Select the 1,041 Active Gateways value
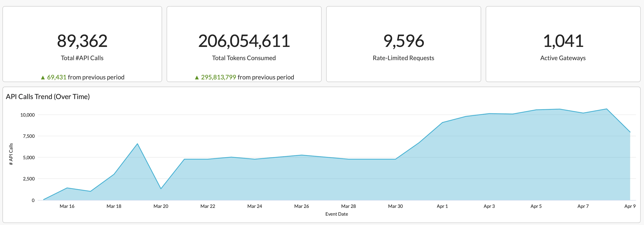 pyautogui.click(x=563, y=41)
